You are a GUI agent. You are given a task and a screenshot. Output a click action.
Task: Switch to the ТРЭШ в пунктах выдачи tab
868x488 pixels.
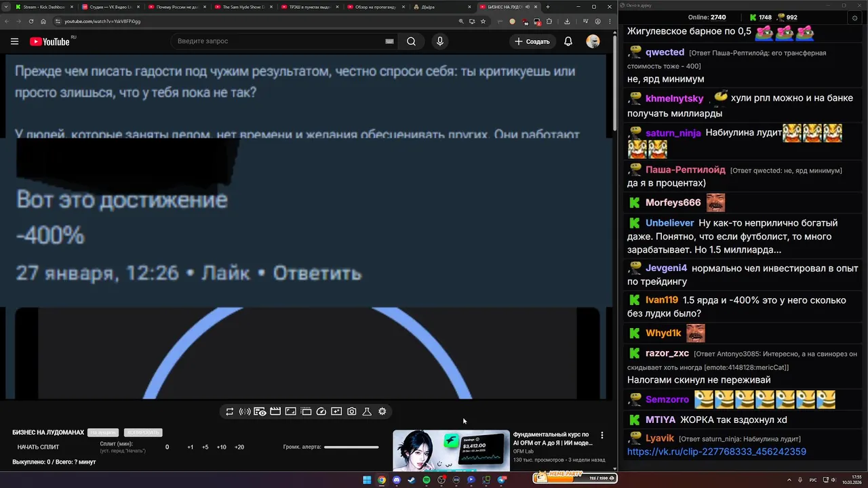310,7
